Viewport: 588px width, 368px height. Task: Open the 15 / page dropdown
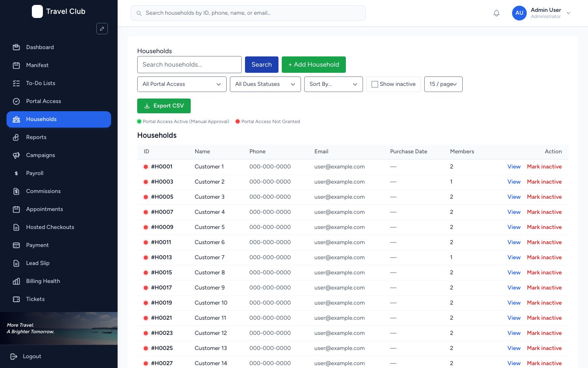pyautogui.click(x=443, y=84)
